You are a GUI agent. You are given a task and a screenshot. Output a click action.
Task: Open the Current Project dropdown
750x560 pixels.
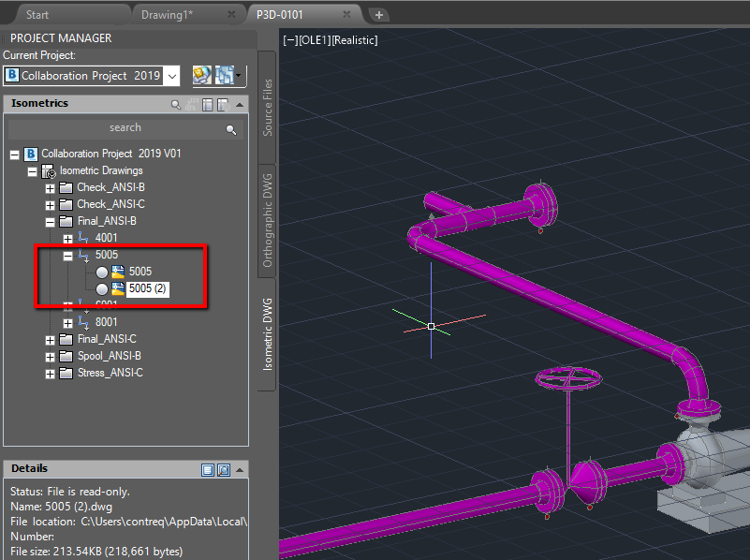tap(172, 76)
